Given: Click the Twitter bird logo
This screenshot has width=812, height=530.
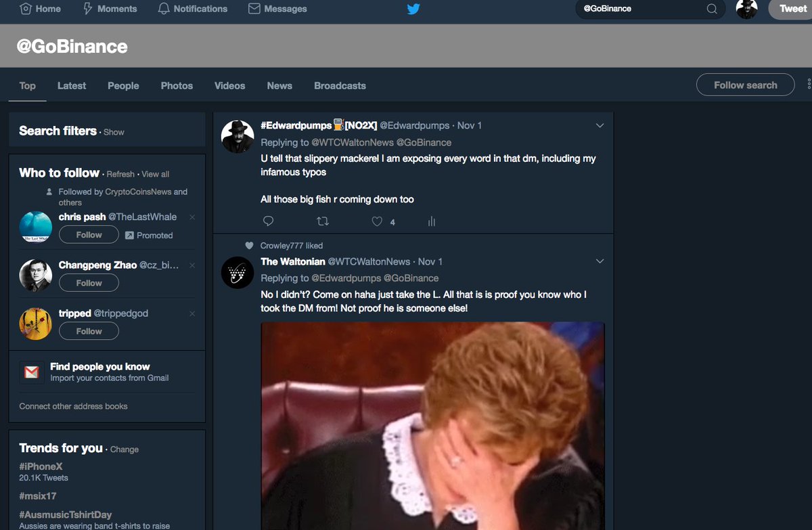Looking at the screenshot, I should [x=413, y=9].
